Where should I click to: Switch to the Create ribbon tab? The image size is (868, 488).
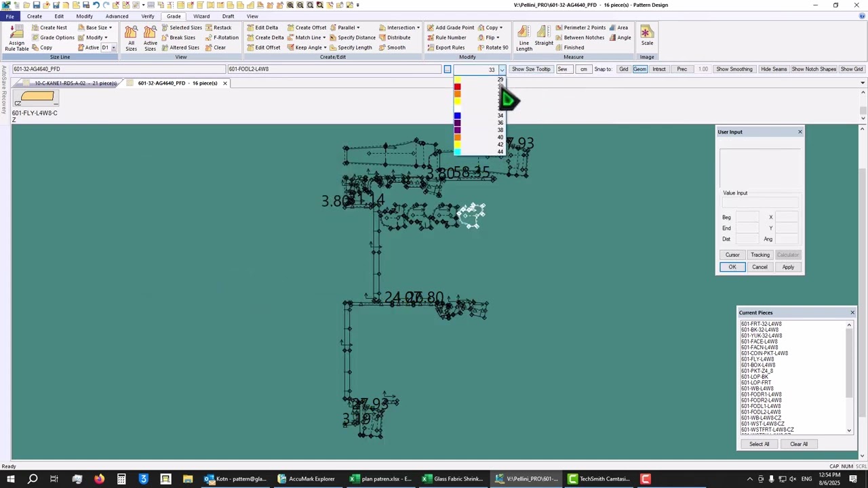click(x=34, y=16)
